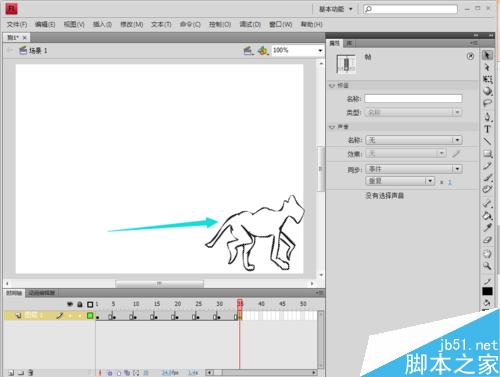500x377 pixels.
Task: Select the Pen tool
Action: click(x=487, y=117)
